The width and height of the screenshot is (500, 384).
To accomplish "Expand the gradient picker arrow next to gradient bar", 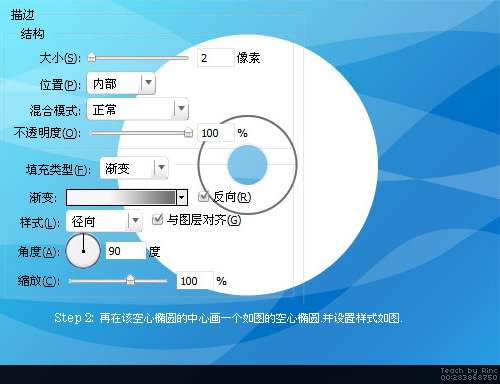I will (182, 198).
